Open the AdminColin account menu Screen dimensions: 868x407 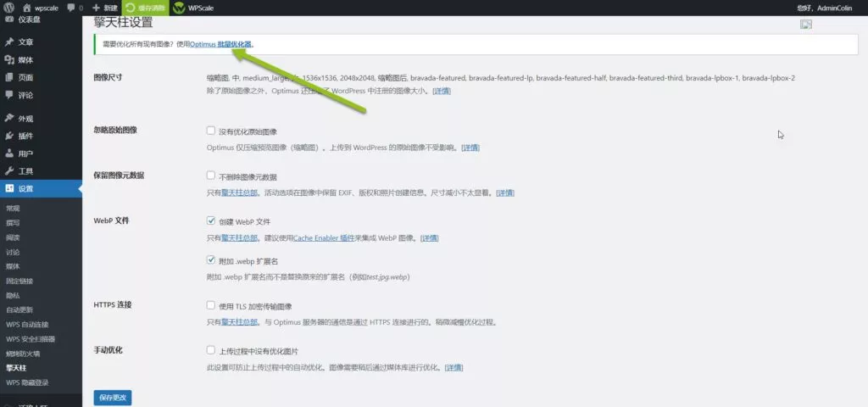[x=824, y=8]
